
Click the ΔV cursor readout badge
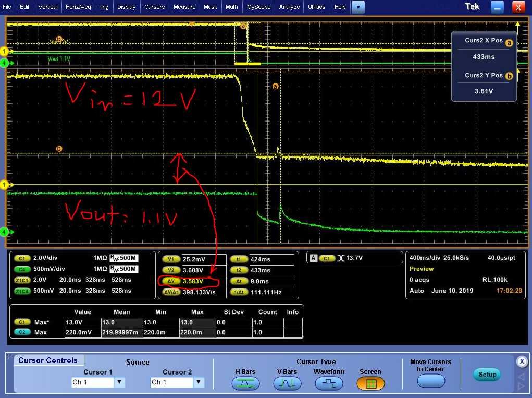coord(171,281)
